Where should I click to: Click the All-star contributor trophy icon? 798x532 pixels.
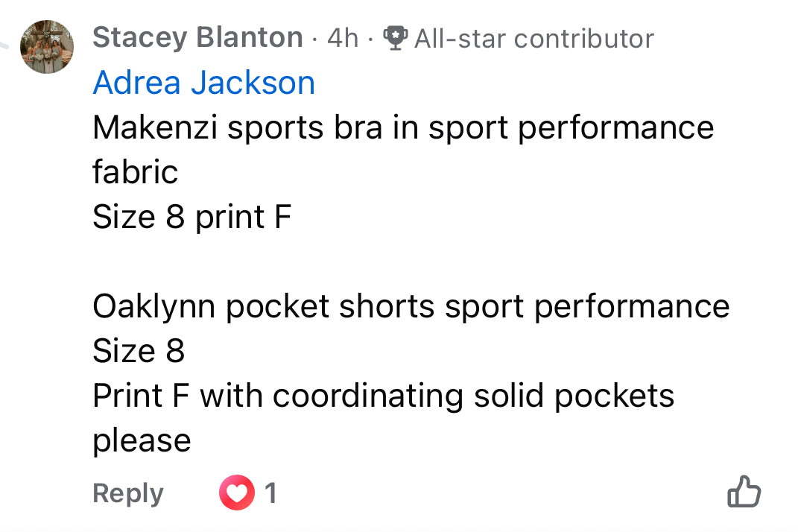(x=393, y=37)
